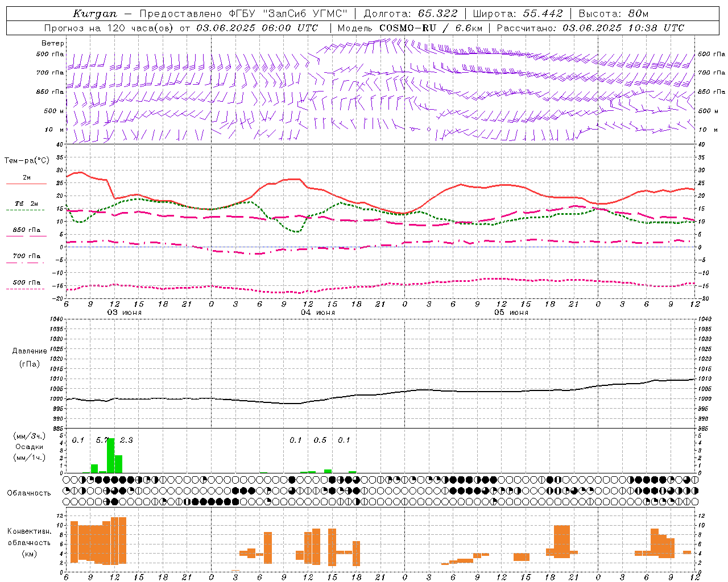Click the "500 м" wind level label on left
Image resolution: width=728 pixels, height=582 pixels.
coord(54,111)
